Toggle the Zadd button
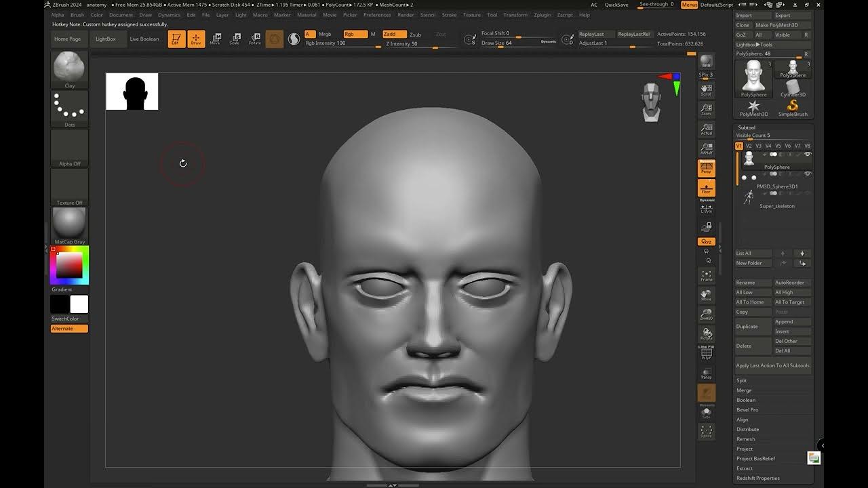Viewport: 868px width, 488px height. point(395,34)
